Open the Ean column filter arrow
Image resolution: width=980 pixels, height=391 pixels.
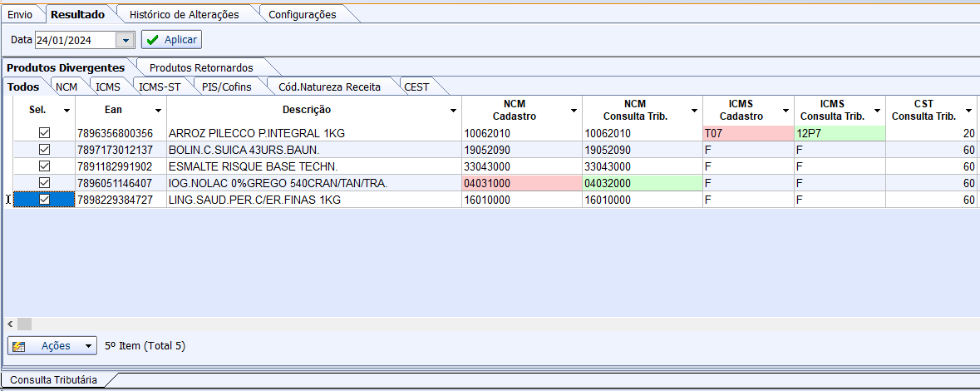(x=158, y=111)
